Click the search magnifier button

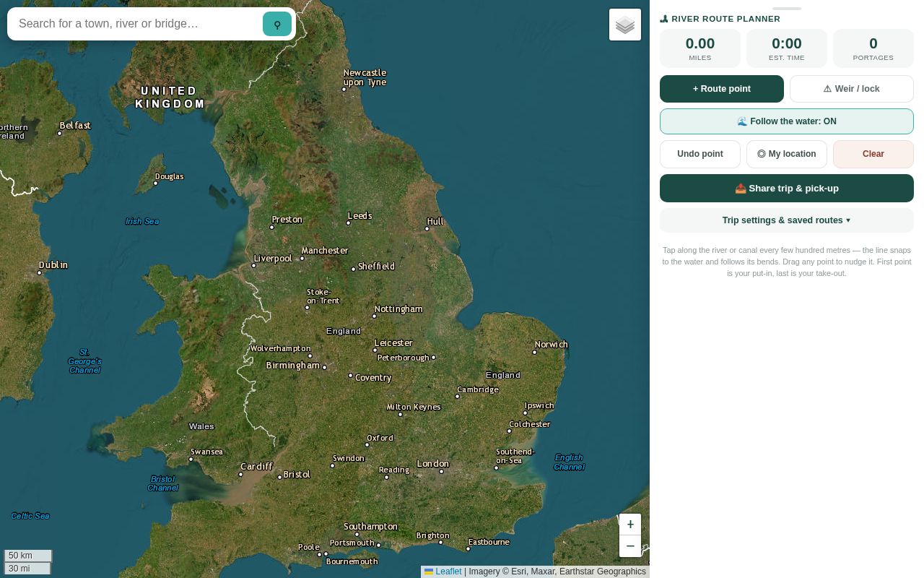[277, 24]
